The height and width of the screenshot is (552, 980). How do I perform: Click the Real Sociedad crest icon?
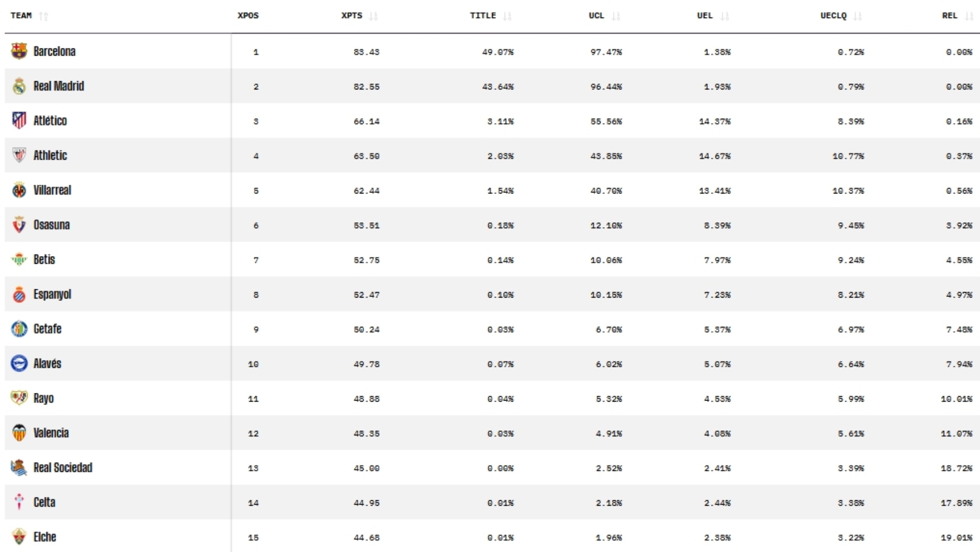[19, 468]
